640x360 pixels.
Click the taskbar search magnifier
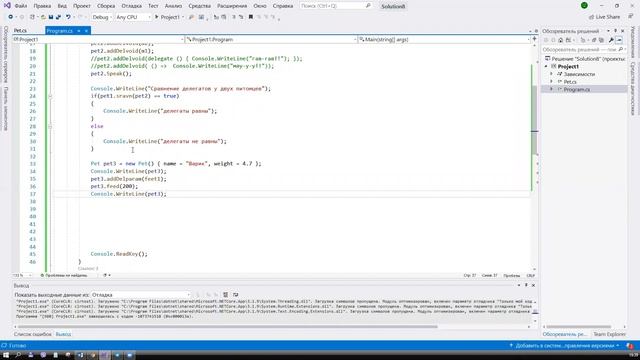point(18,355)
